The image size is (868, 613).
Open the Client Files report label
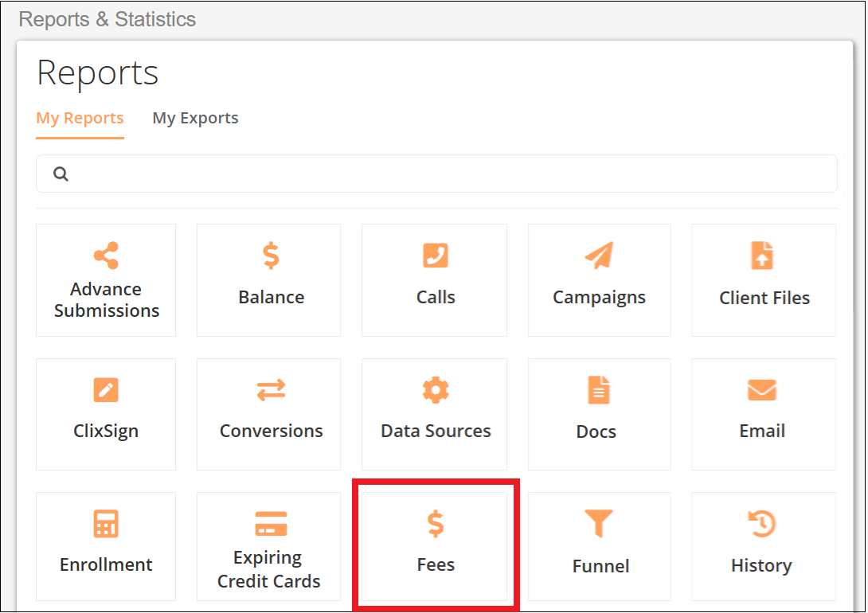coord(764,298)
